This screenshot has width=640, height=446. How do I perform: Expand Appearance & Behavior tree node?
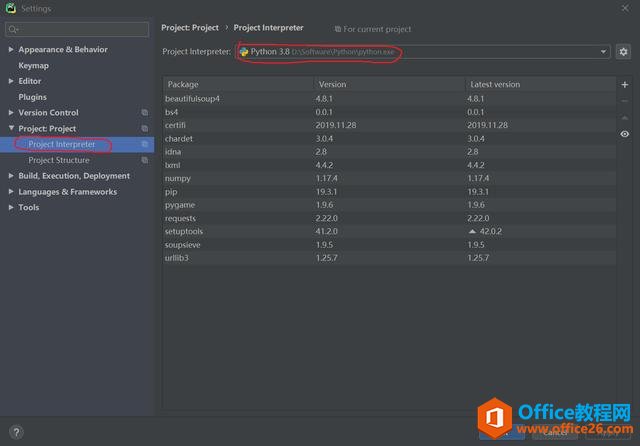point(11,49)
